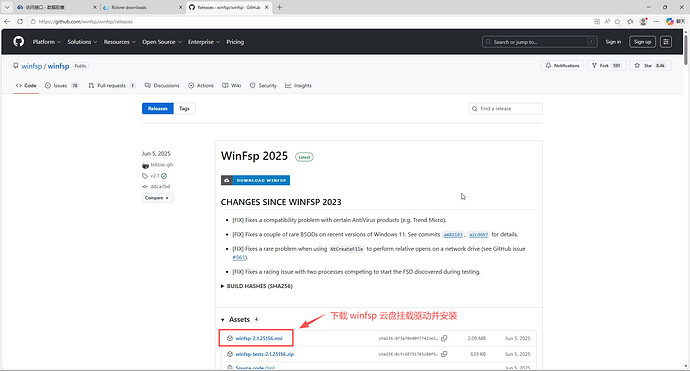
Task: Open the Security tab
Action: 263,85
